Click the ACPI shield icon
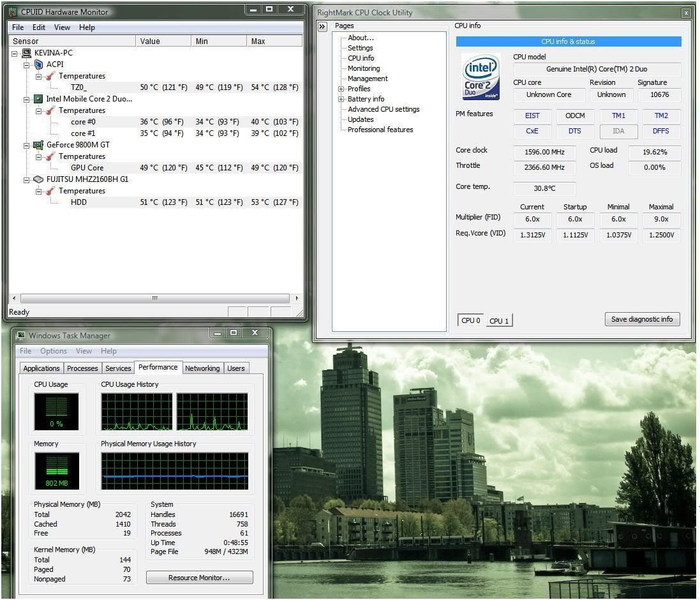 point(38,64)
